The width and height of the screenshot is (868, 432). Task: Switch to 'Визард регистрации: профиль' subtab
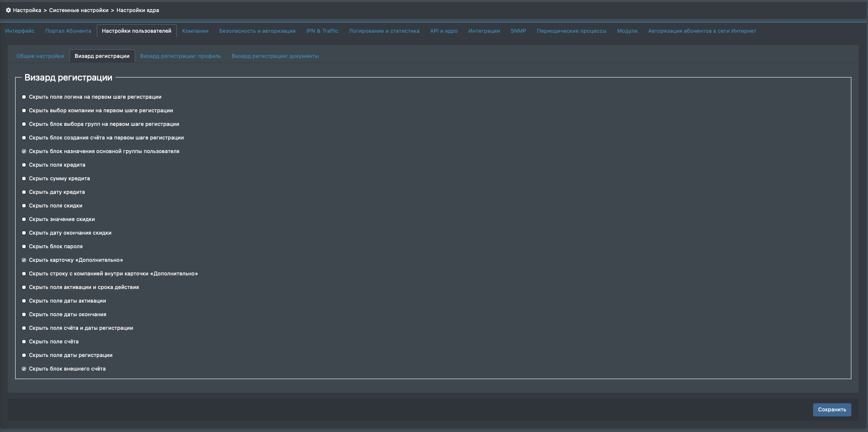click(180, 56)
